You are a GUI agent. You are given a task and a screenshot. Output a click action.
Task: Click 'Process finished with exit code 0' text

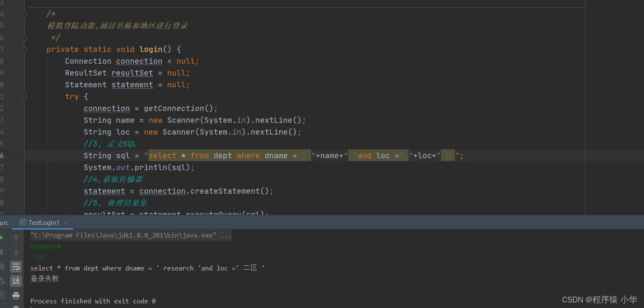(93, 301)
